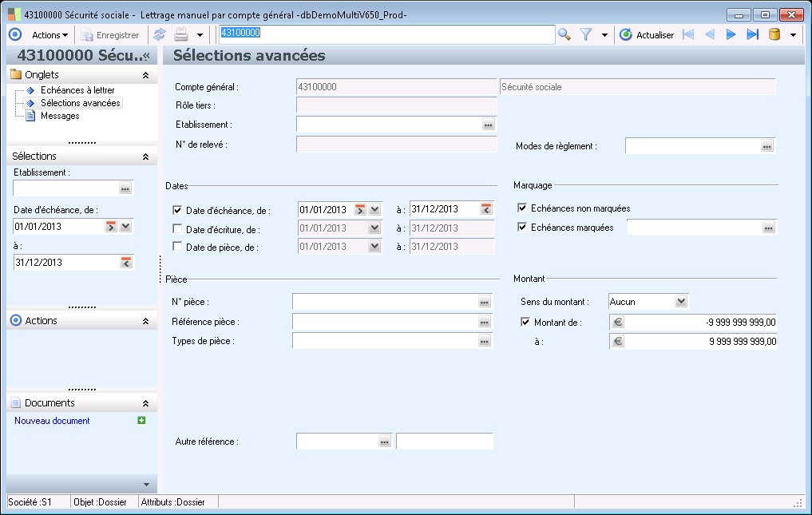Click the printer icon in toolbar

coord(181,34)
